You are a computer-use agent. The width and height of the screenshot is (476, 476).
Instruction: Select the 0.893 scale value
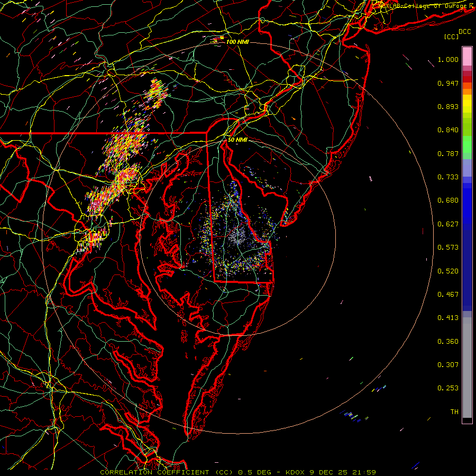pyautogui.click(x=448, y=106)
